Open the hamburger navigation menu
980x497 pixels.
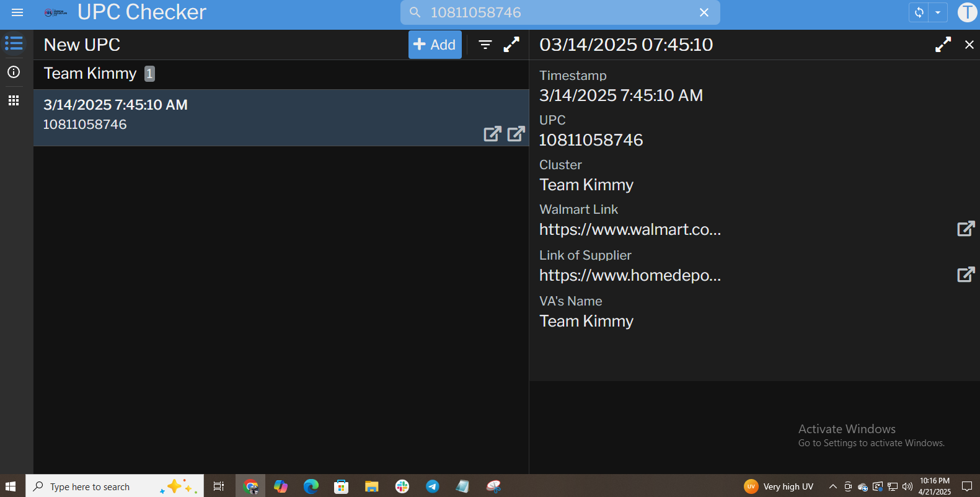[17, 12]
